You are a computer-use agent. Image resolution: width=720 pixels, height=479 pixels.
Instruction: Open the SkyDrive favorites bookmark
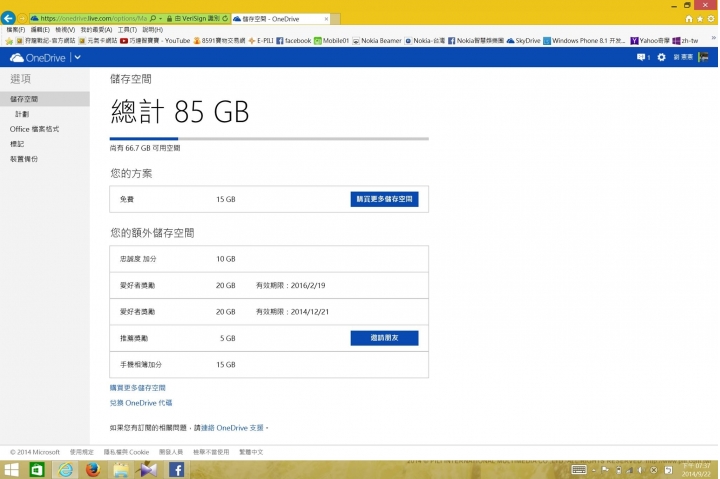click(523, 40)
